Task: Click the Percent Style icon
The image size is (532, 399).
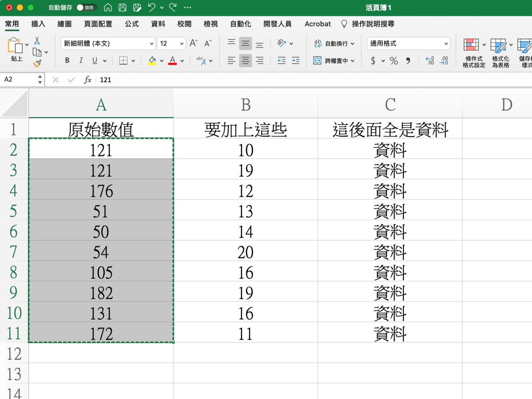Action: pyautogui.click(x=394, y=61)
